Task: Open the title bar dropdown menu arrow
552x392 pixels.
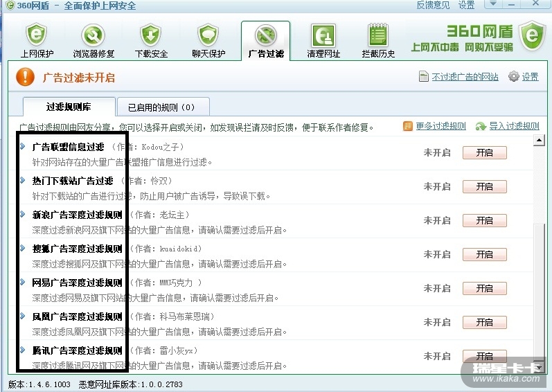Action: click(x=493, y=3)
